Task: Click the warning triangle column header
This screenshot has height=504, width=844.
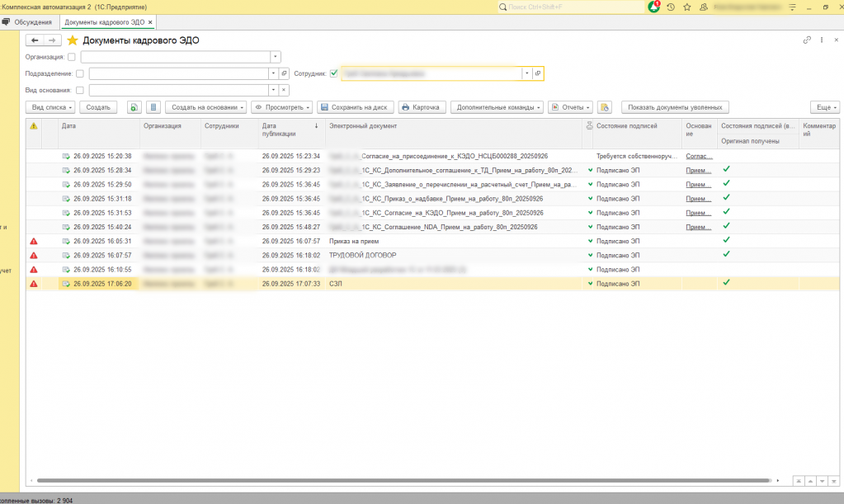Action: point(34,126)
